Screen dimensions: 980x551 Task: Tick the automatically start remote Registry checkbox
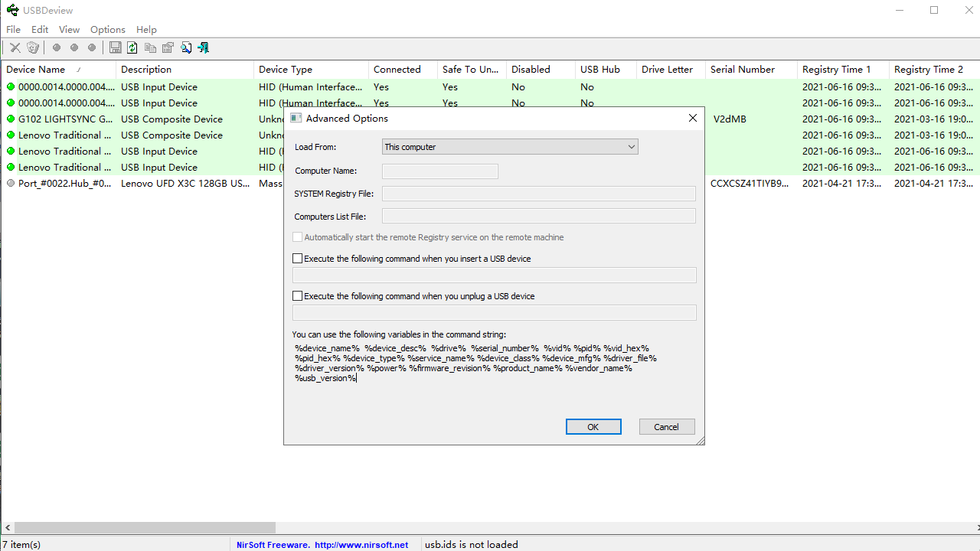coord(298,237)
